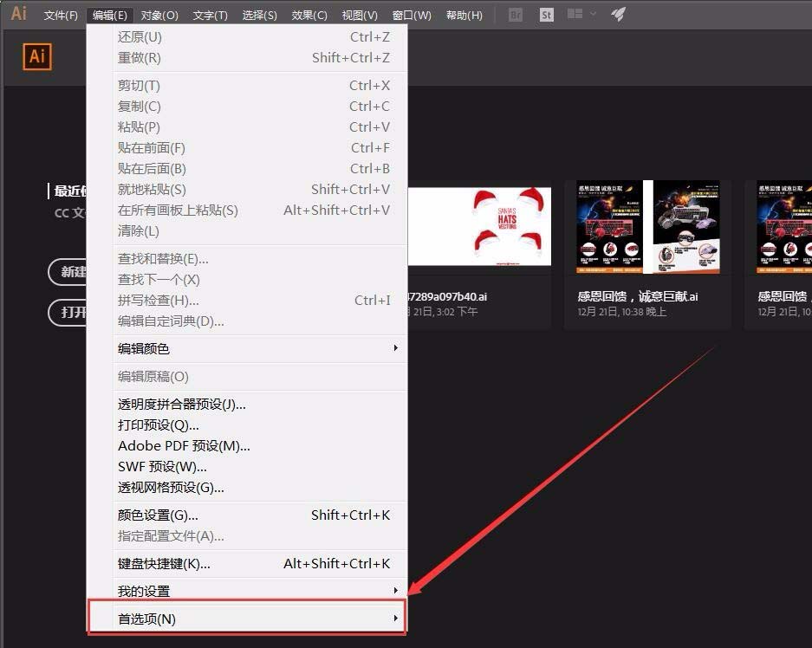Open 文字(T) menu
The width and height of the screenshot is (812, 648).
click(x=211, y=15)
